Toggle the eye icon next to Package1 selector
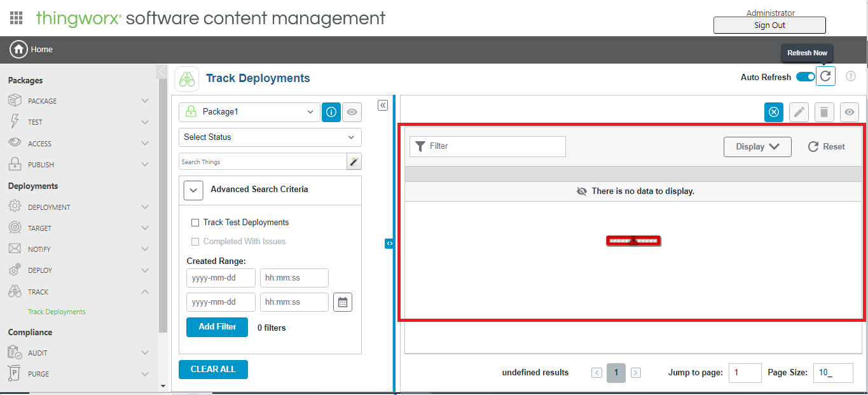868x395 pixels. click(x=352, y=112)
